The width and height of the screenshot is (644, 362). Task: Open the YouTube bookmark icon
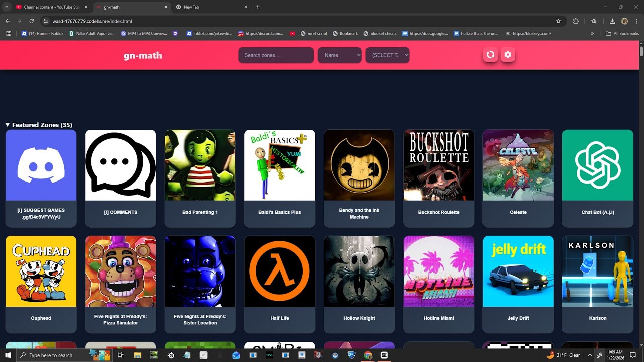click(292, 34)
